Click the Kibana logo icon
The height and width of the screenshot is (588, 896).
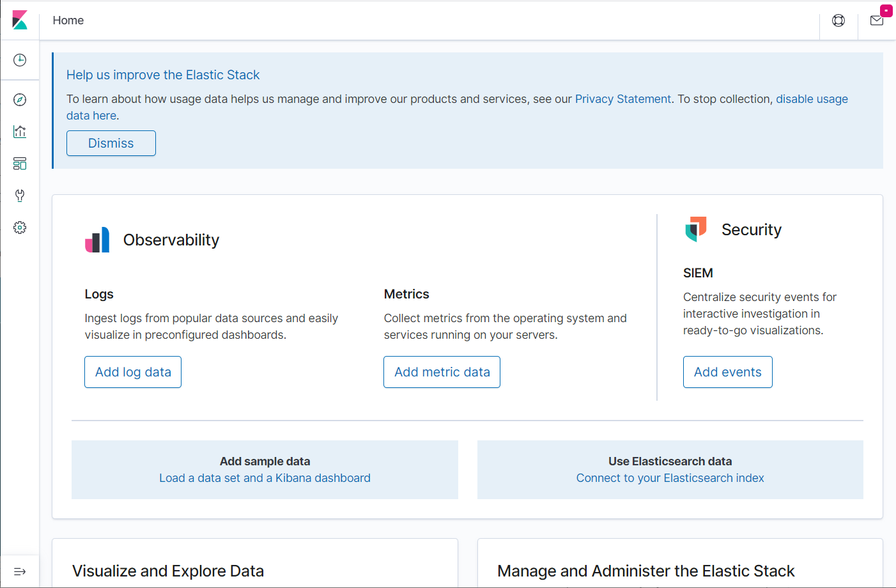pos(20,20)
